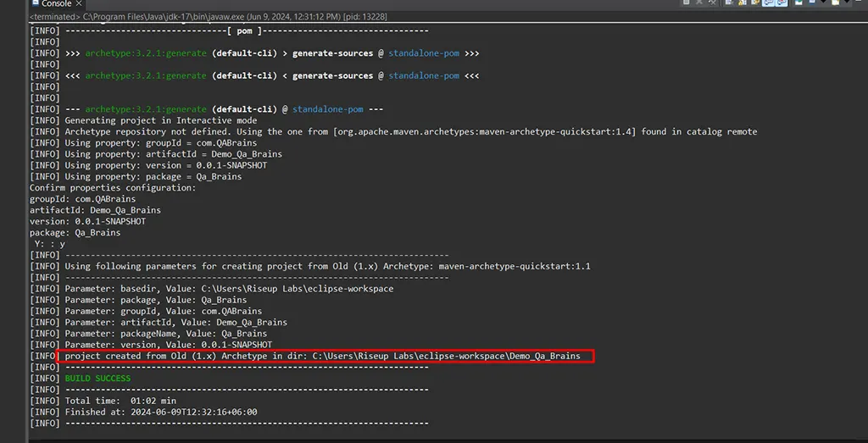Close the Console tab

tap(79, 3)
